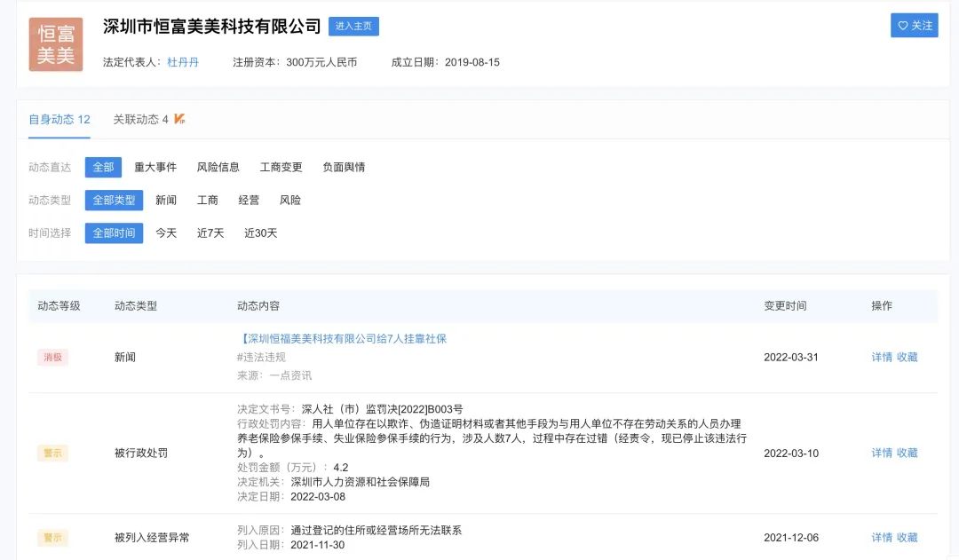Viewport: 959px width, 560px height.
Task: Click the 恒富美美 company logo thumbnail
Action: [56, 44]
